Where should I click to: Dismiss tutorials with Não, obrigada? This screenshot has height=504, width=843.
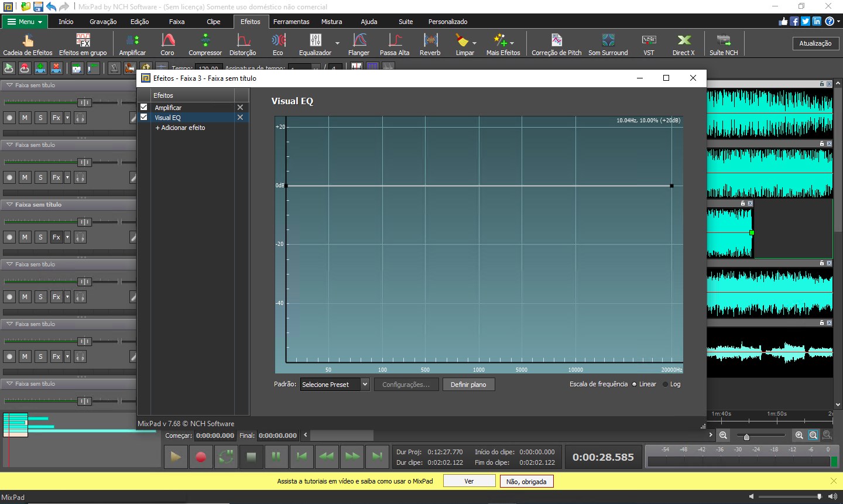point(526,481)
